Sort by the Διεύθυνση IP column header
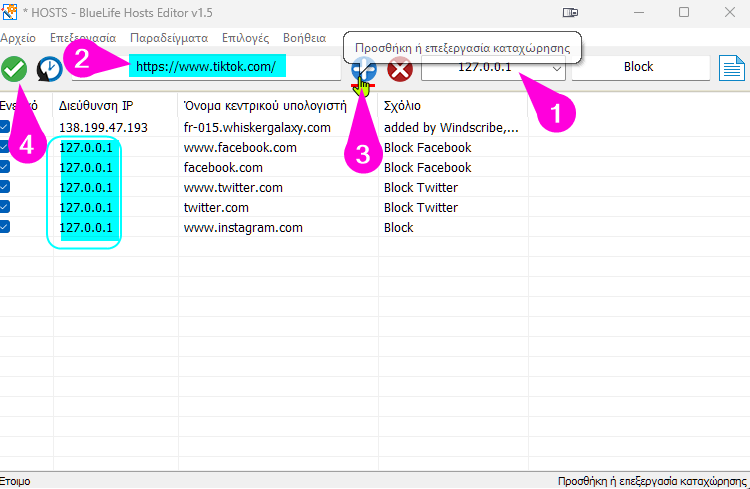Viewport: 750px width, 489px height. pyautogui.click(x=115, y=106)
